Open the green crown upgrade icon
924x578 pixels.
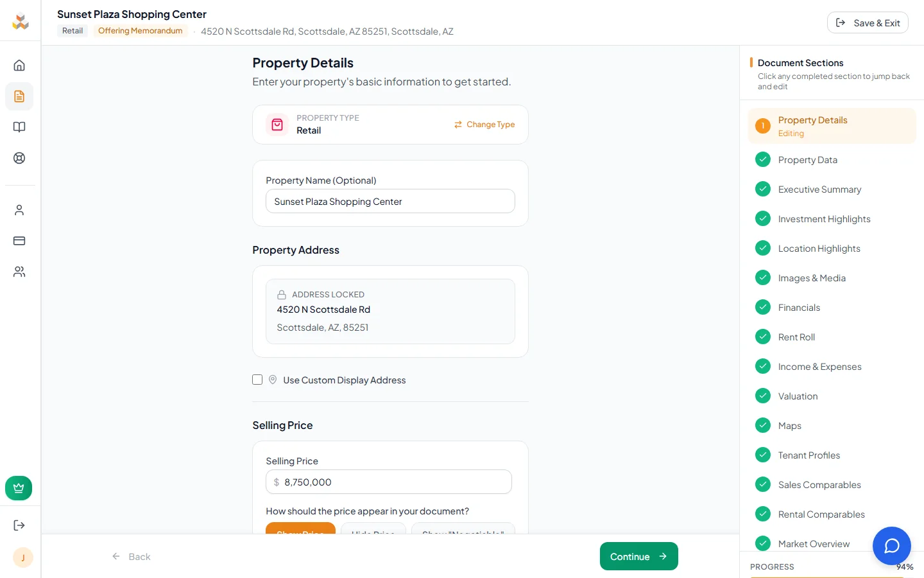click(19, 487)
